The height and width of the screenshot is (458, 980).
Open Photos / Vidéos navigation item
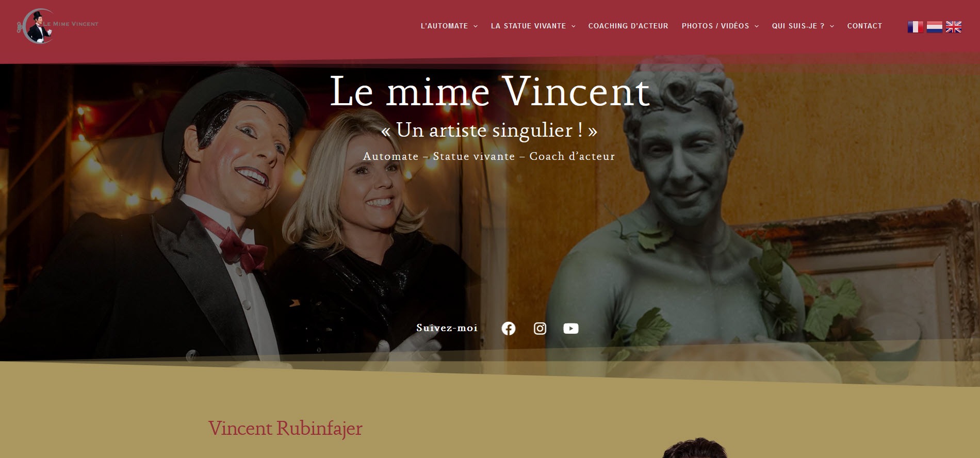coord(715,26)
